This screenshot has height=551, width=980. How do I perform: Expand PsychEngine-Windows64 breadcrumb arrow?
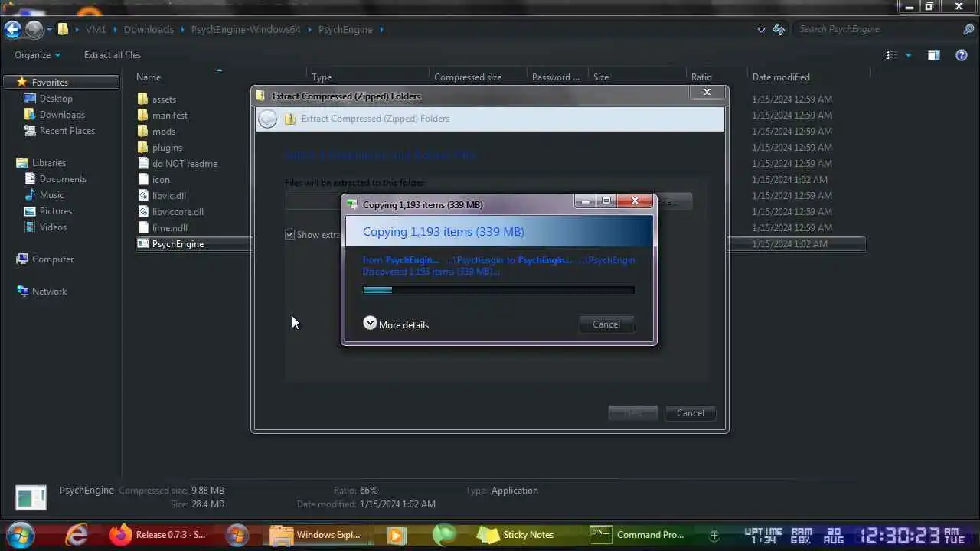(x=309, y=29)
